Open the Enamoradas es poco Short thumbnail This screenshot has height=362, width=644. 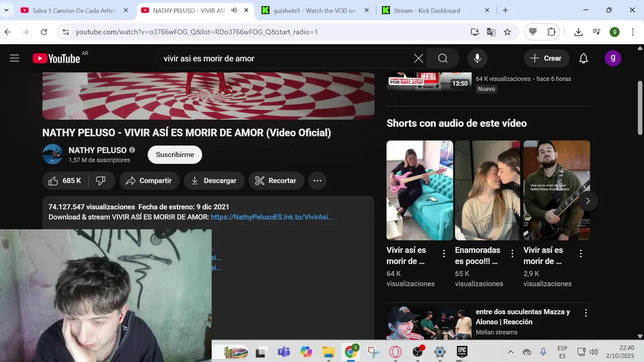coord(488,190)
